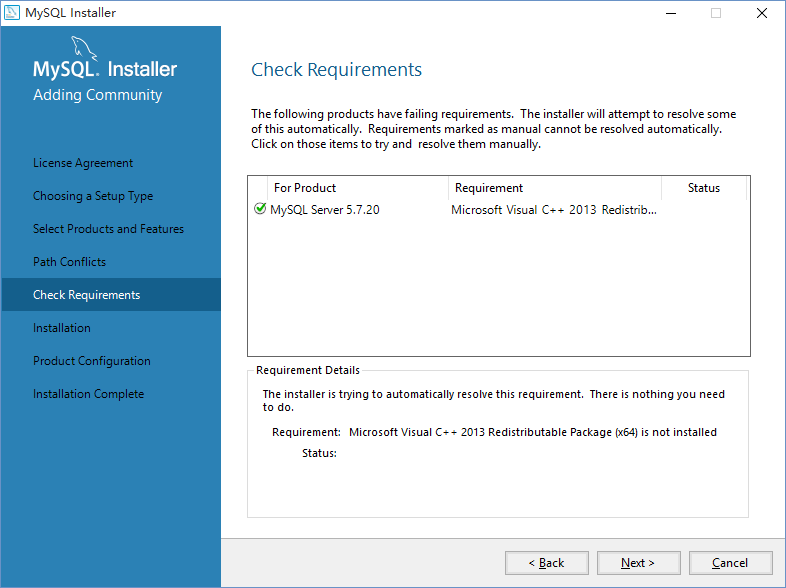Click the MySQL dolphin logo
Screen dimensions: 786x588
click(85, 49)
